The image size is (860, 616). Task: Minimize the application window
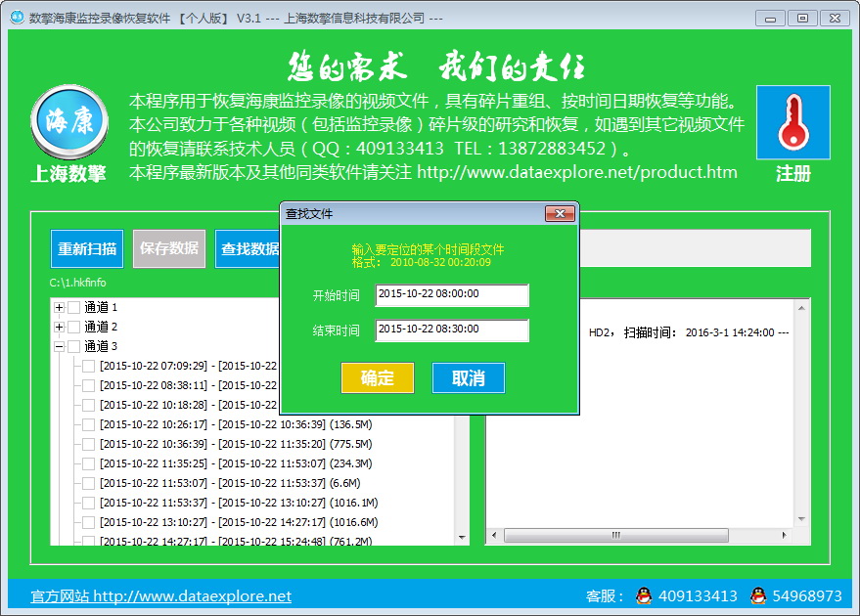coord(771,18)
